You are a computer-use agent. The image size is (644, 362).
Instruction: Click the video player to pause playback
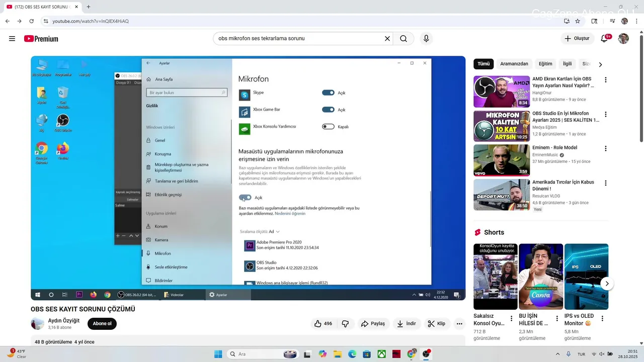[x=248, y=178]
